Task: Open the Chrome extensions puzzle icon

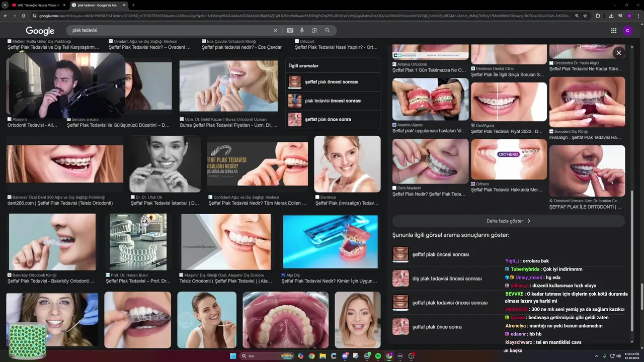Action: (x=598, y=16)
